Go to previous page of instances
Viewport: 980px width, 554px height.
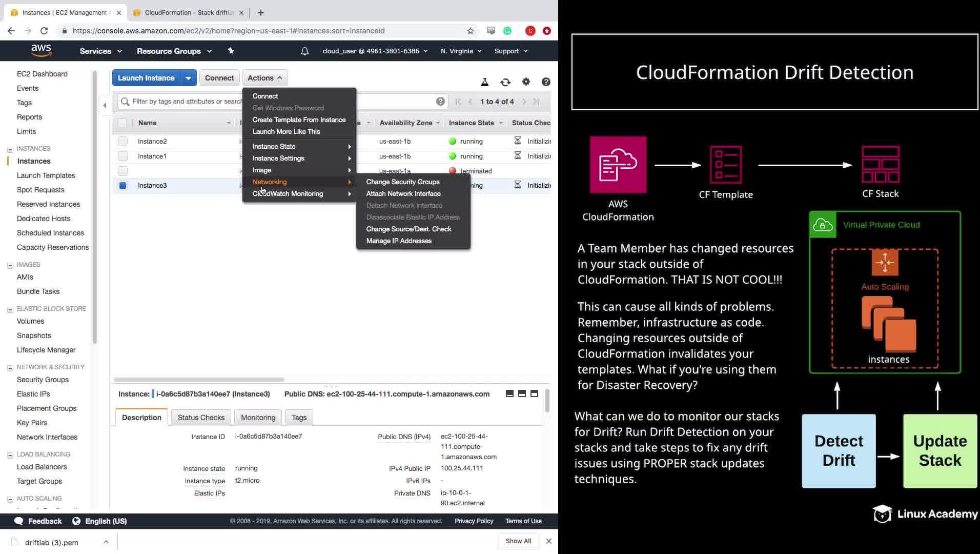(x=470, y=102)
